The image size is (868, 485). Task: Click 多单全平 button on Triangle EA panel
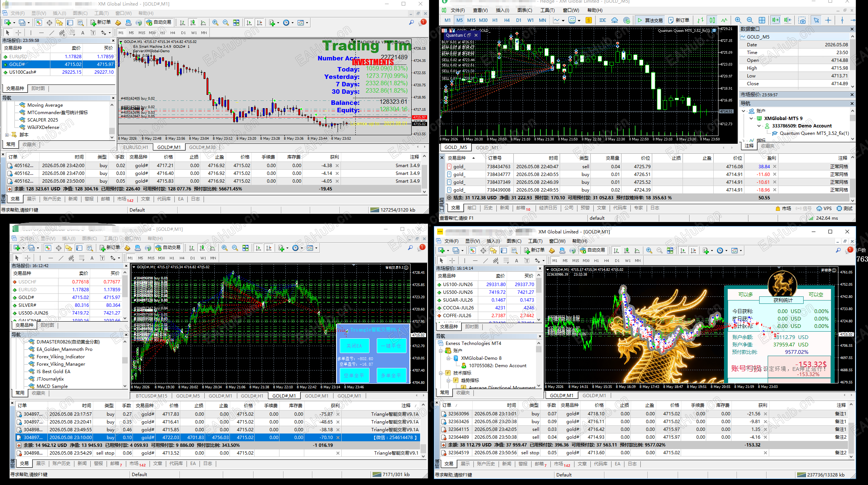coord(392,375)
